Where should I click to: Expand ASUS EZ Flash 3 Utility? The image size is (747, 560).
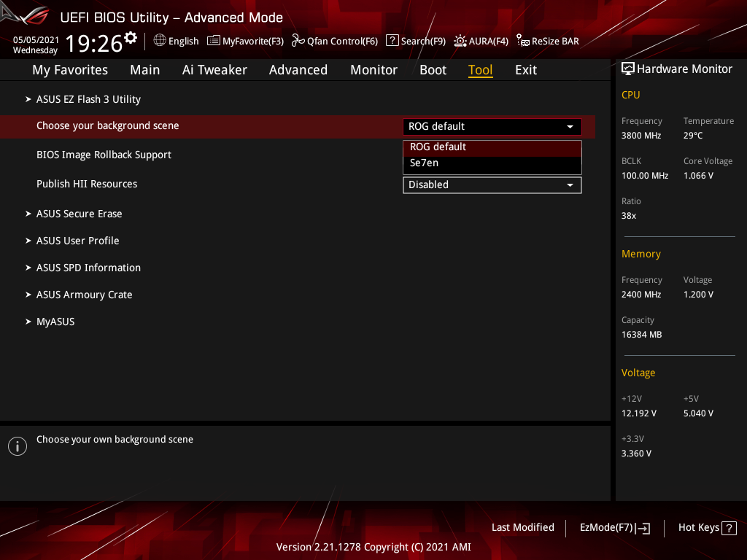pos(88,99)
